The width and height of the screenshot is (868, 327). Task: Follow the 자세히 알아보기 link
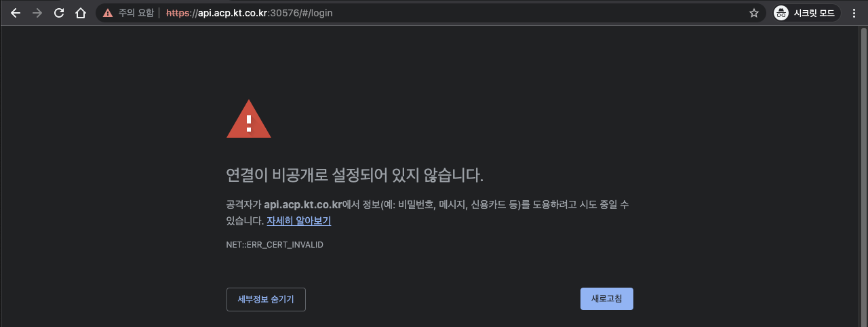tap(299, 220)
